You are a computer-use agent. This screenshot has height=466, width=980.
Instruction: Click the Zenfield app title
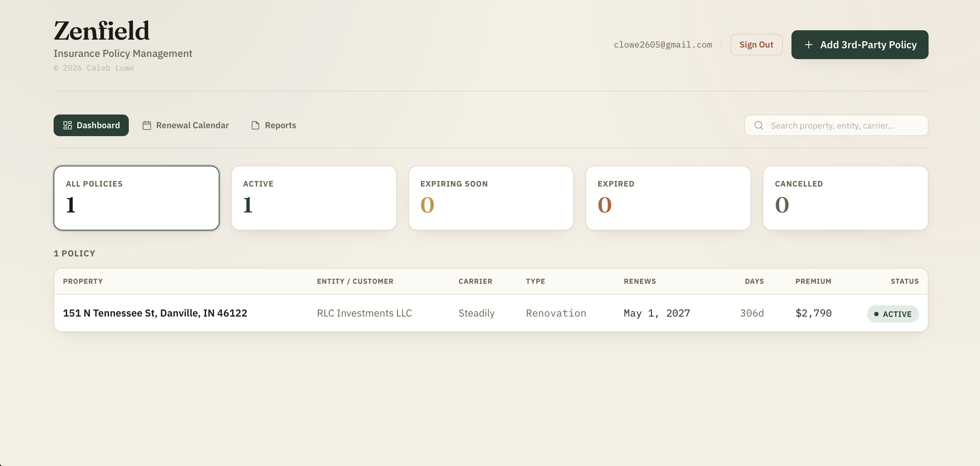(101, 31)
